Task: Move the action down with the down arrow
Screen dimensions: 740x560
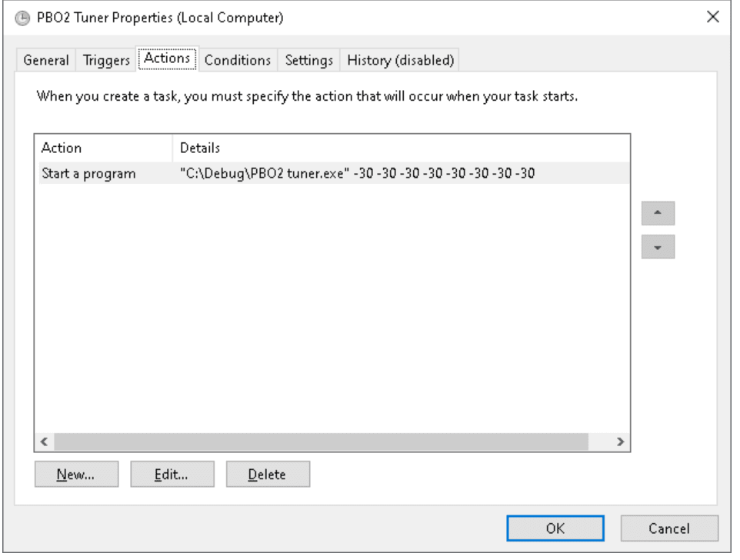Action: coord(658,247)
